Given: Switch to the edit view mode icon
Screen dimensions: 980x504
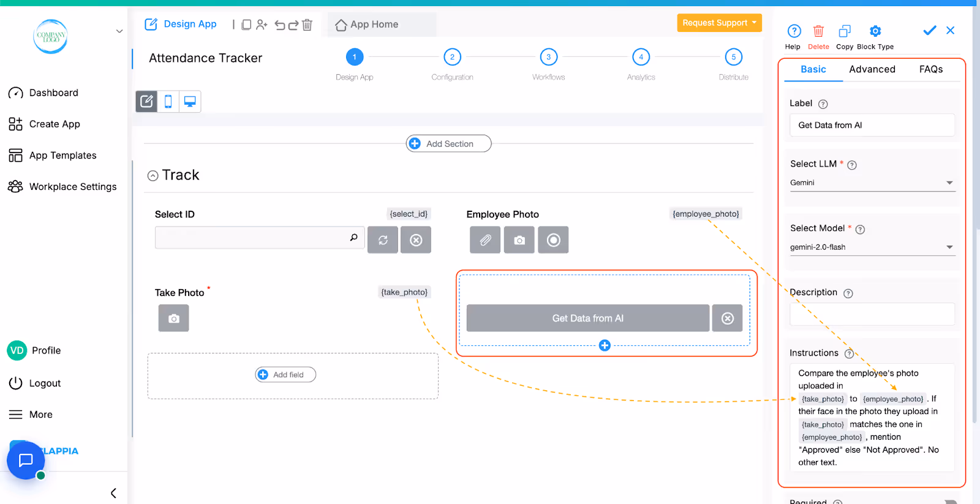Looking at the screenshot, I should point(146,102).
